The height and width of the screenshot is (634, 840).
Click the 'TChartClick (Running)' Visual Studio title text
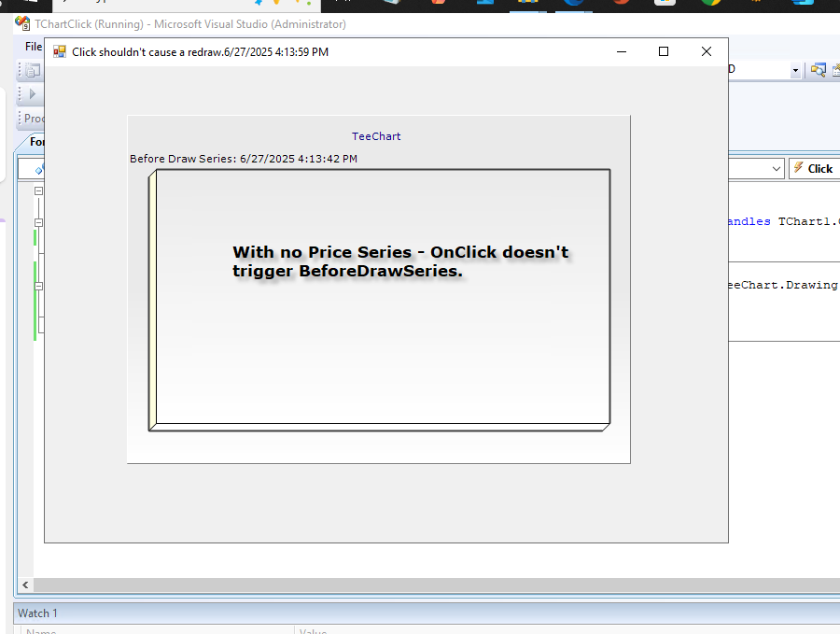(x=190, y=24)
